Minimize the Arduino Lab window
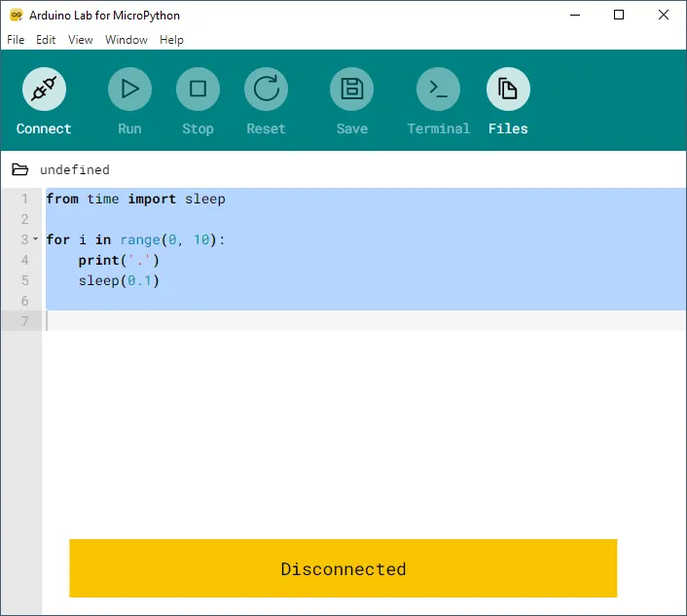Screen dimensions: 687x616 (575, 15)
